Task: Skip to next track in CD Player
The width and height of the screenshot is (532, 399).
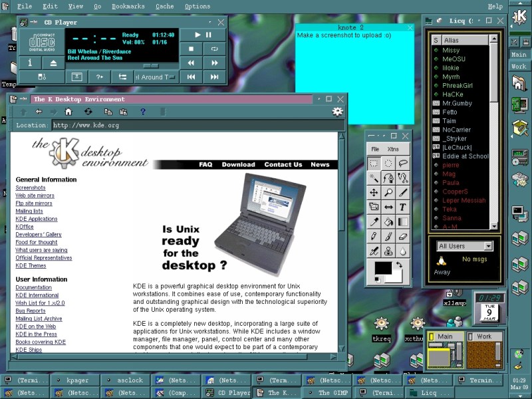Action: 214,77
